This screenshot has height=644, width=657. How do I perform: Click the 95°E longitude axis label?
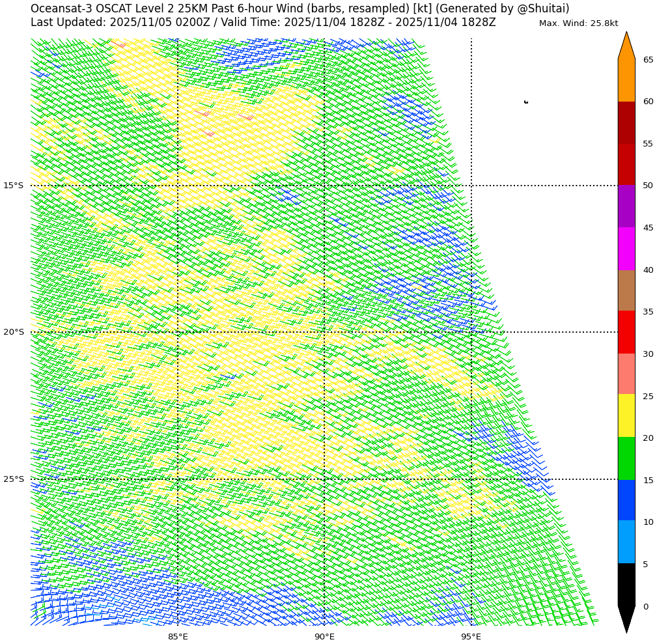tap(471, 636)
